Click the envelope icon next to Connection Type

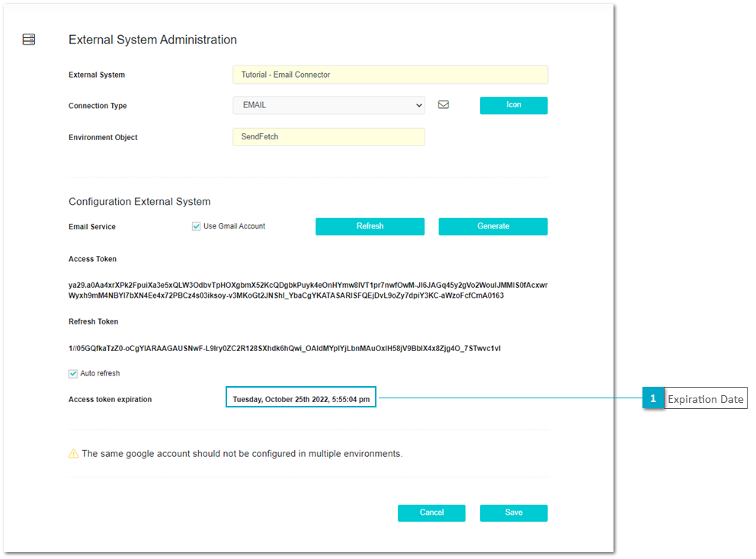444,104
